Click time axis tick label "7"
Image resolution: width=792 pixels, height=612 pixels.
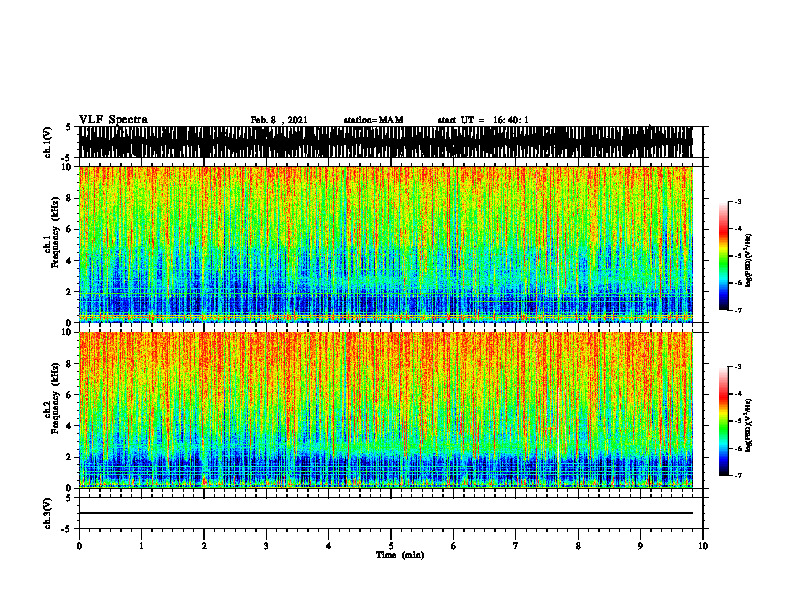[x=516, y=546]
